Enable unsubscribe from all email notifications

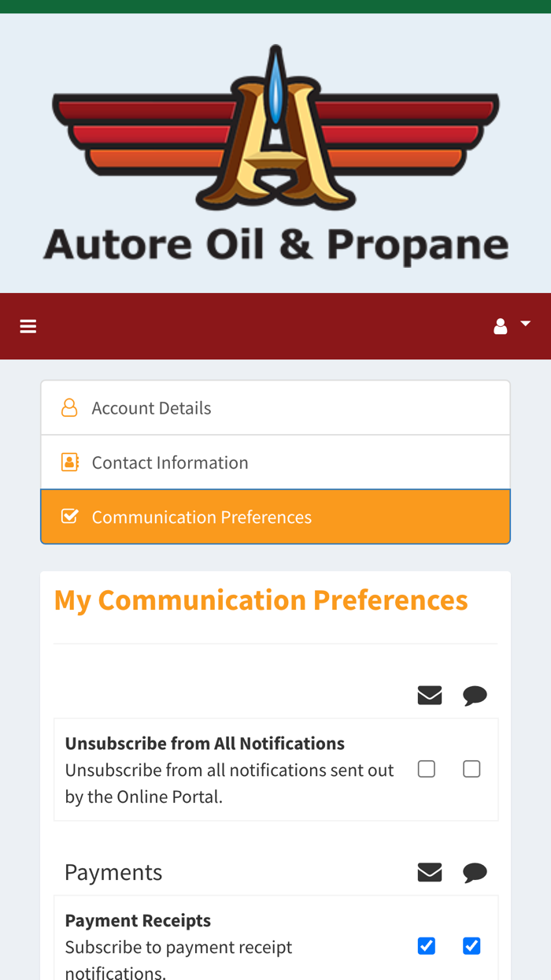pos(427,768)
